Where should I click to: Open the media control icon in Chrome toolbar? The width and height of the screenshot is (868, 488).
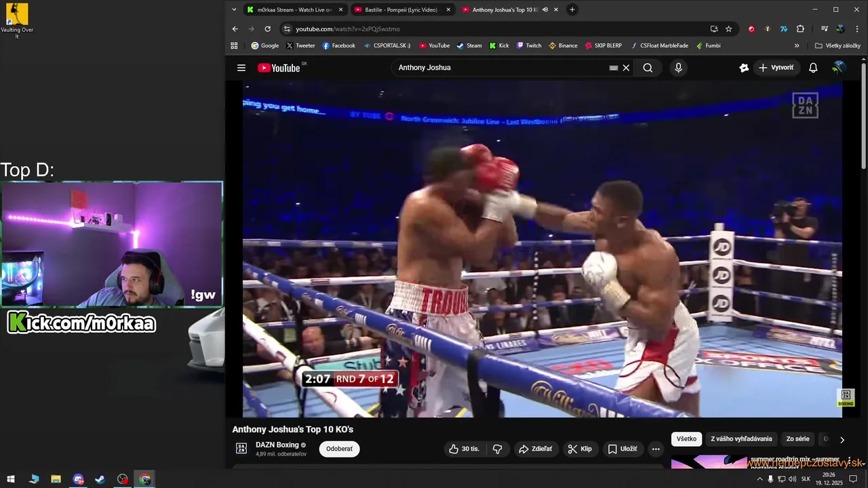825,28
